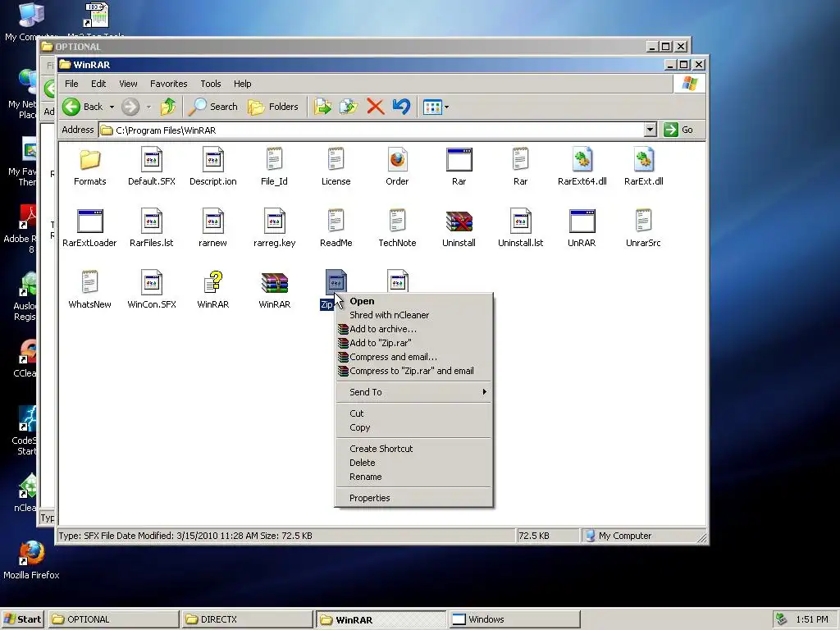Click the Copy To toolbar icon

pyautogui.click(x=348, y=107)
